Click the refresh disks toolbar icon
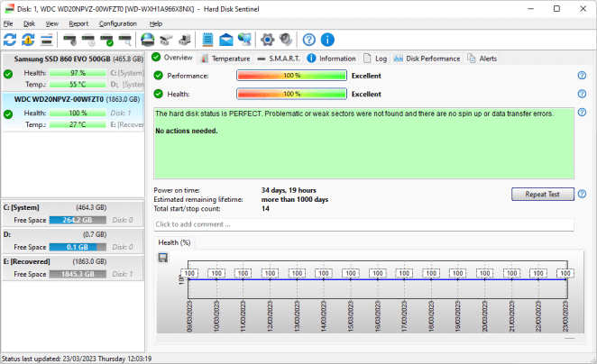 (x=10, y=40)
